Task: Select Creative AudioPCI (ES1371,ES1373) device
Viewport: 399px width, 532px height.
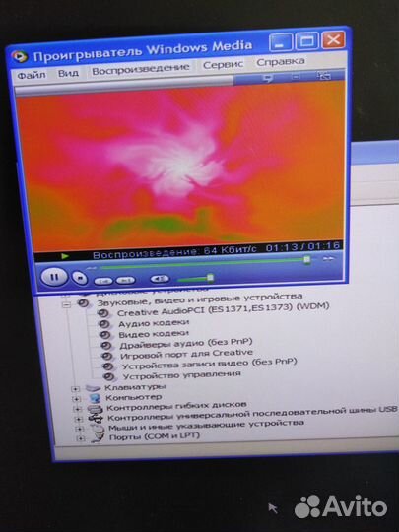Action: point(223,309)
